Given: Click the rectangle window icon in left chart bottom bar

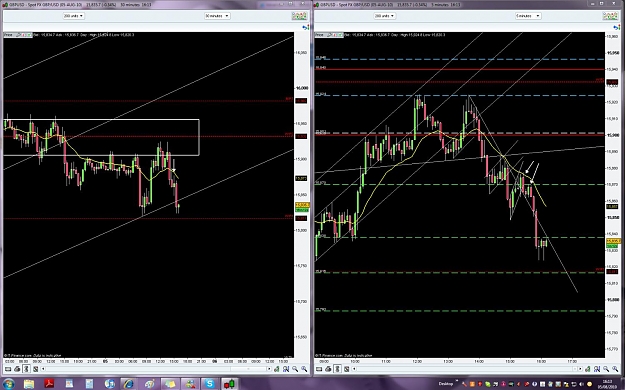Looking at the screenshot, I should [8, 369].
